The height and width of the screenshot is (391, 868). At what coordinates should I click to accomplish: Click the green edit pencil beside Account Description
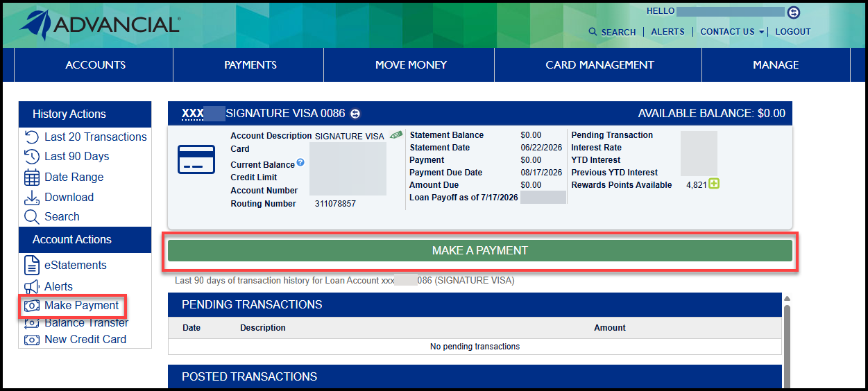396,134
